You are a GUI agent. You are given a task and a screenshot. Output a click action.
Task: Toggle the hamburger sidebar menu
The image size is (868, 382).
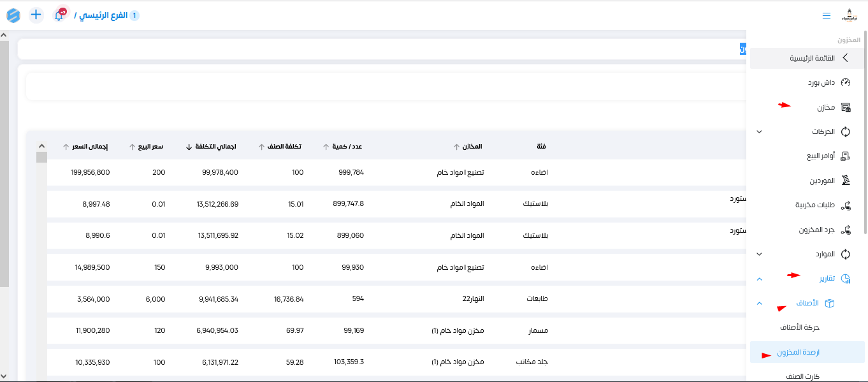tap(827, 15)
